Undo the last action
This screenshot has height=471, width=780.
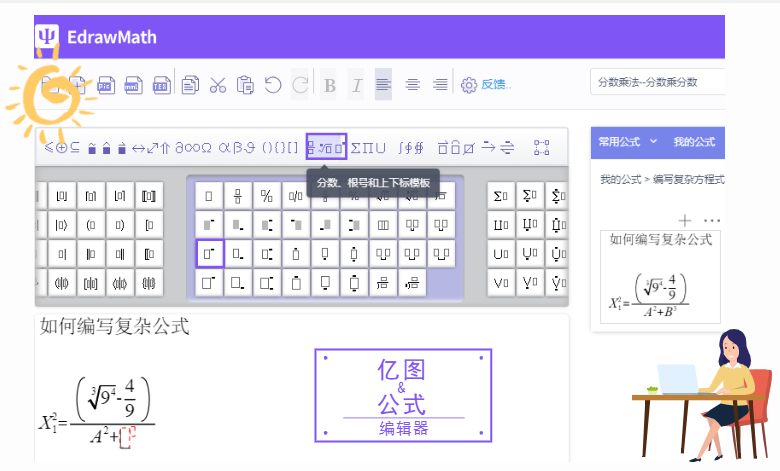coord(273,85)
